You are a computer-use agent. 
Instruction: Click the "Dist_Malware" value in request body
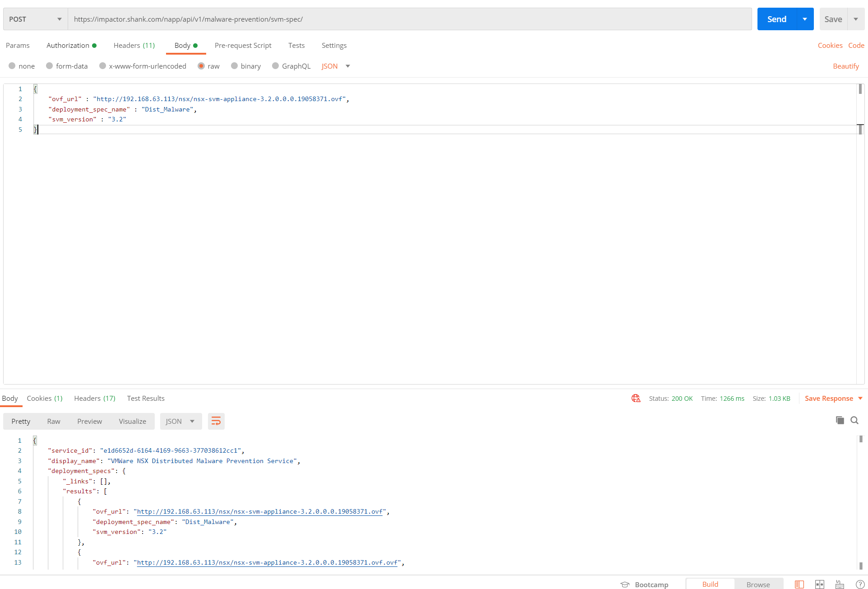[x=167, y=109]
